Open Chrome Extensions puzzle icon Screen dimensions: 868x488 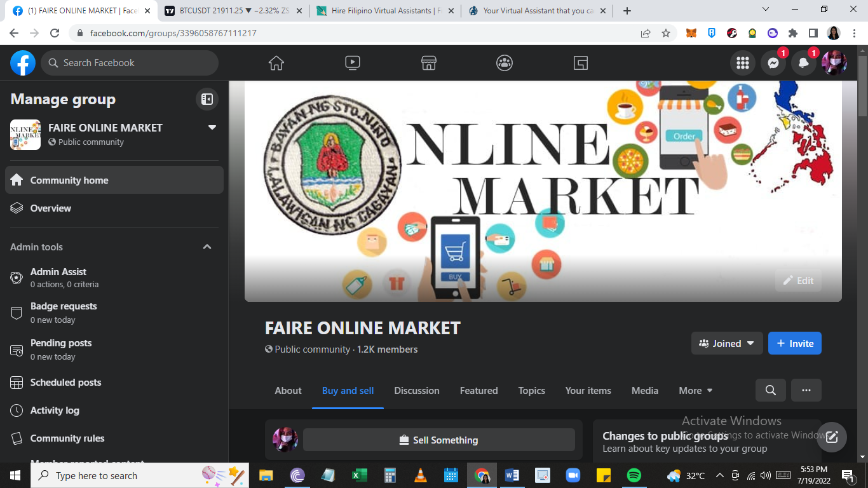[793, 33]
